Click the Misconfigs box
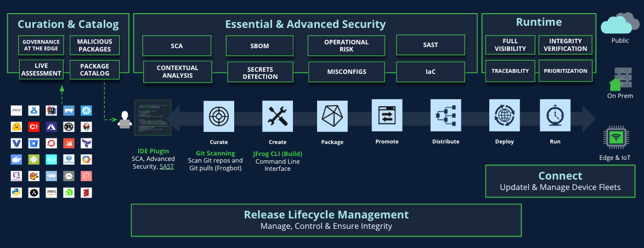The width and height of the screenshot is (644, 248). click(347, 72)
